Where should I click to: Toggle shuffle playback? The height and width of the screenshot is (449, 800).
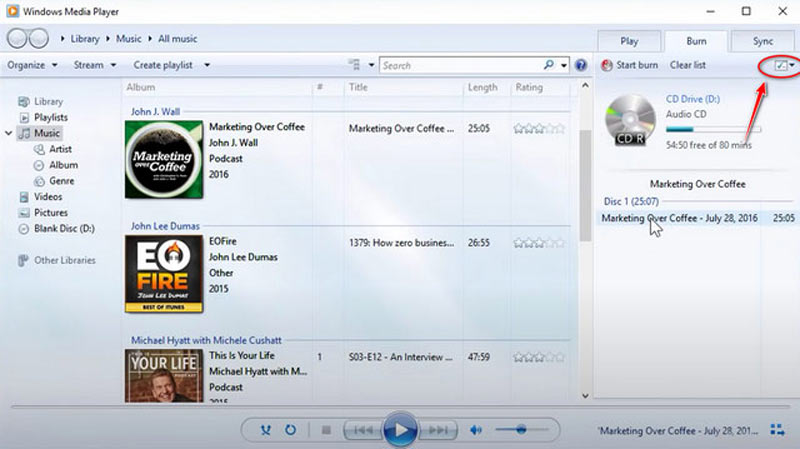265,430
